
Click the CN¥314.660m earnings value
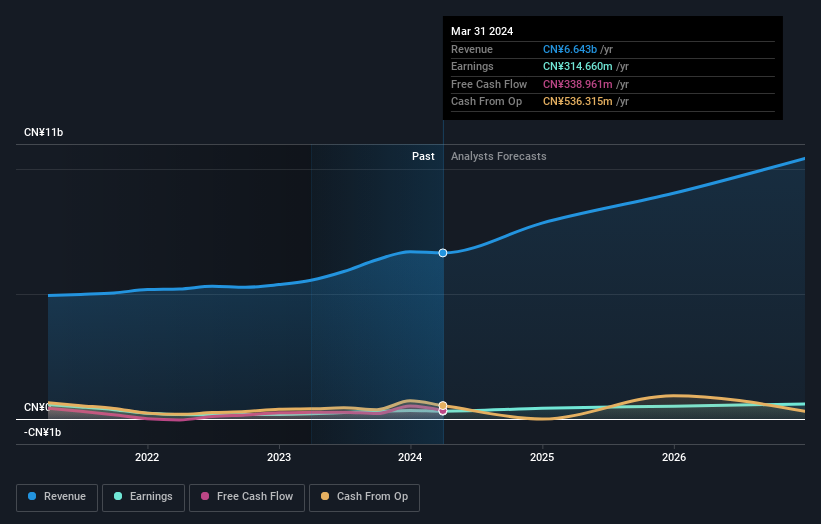pos(578,66)
